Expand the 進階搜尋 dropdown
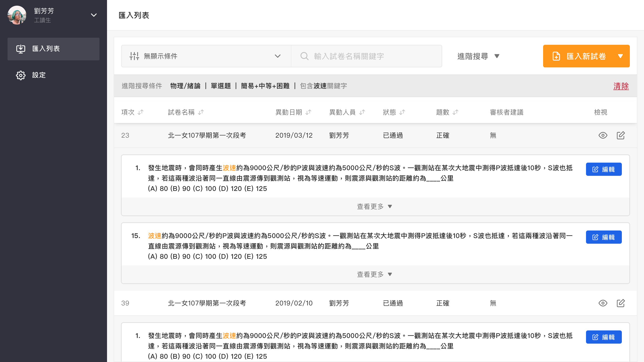The height and width of the screenshot is (362, 644). (x=478, y=56)
